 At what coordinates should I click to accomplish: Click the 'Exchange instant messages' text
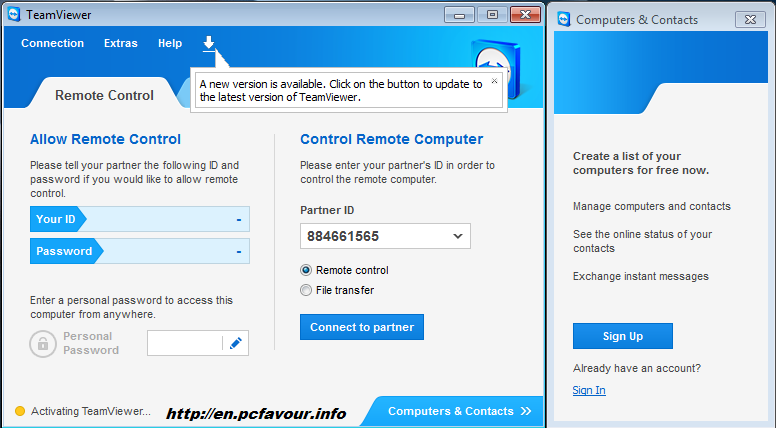tap(641, 276)
